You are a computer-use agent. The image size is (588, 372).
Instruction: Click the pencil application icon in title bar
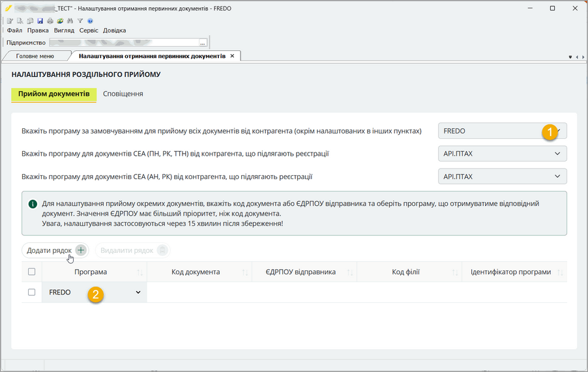click(8, 8)
